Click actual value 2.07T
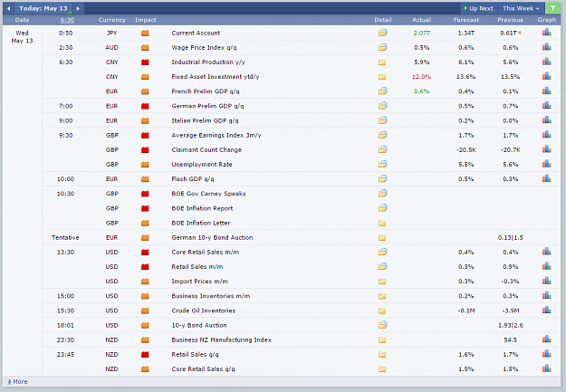This screenshot has height=392, width=566. 422,33
